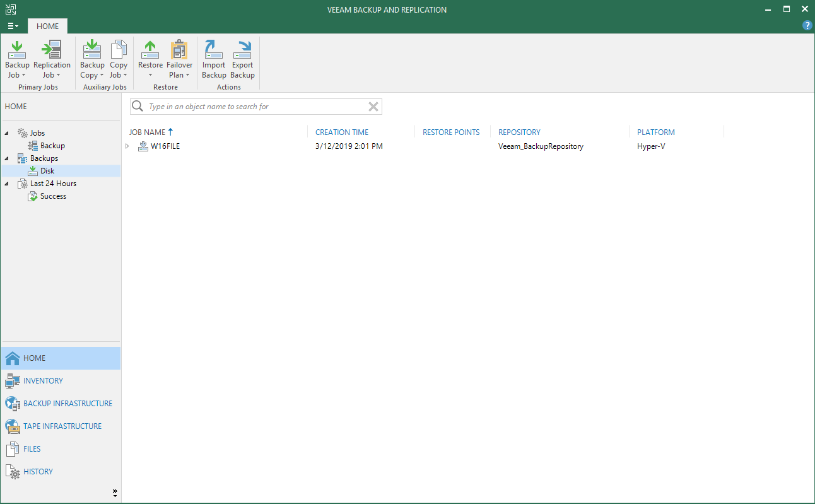815x504 pixels.
Task: Expand the W16FILE backup row
Action: 127,146
